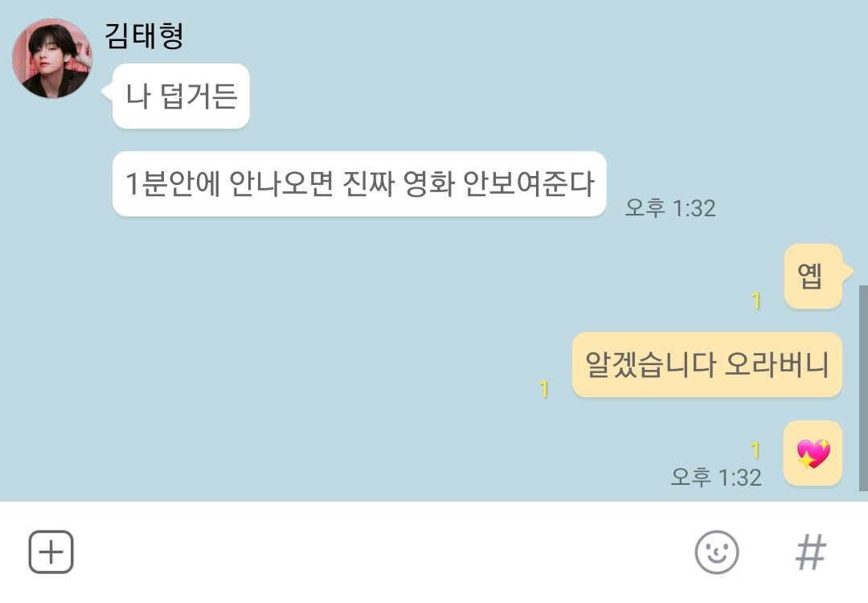Open 김태형's profile picture

coord(52,59)
